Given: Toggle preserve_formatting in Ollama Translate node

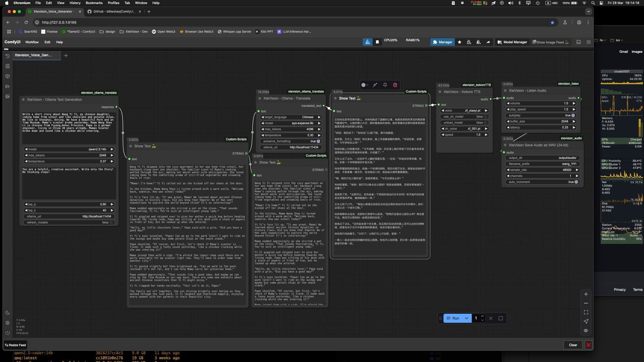Looking at the screenshot, I should pyautogui.click(x=318, y=141).
